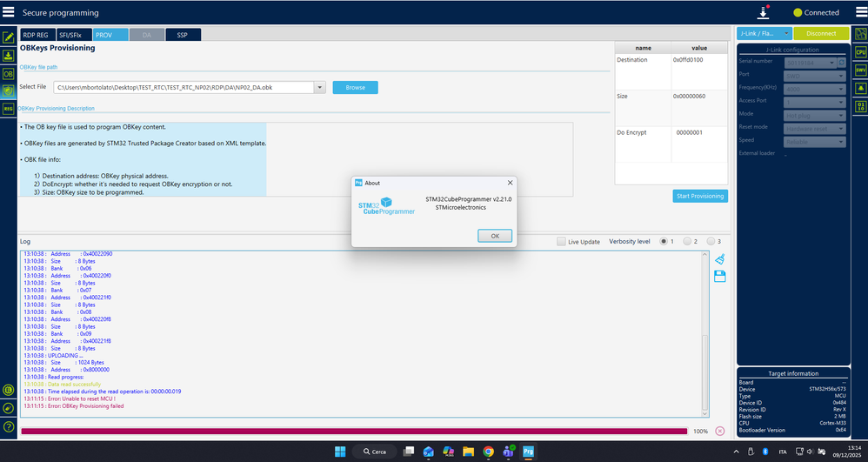This screenshot has height=462, width=868.
Task: Open the Access Port dropdown
Action: tap(815, 103)
